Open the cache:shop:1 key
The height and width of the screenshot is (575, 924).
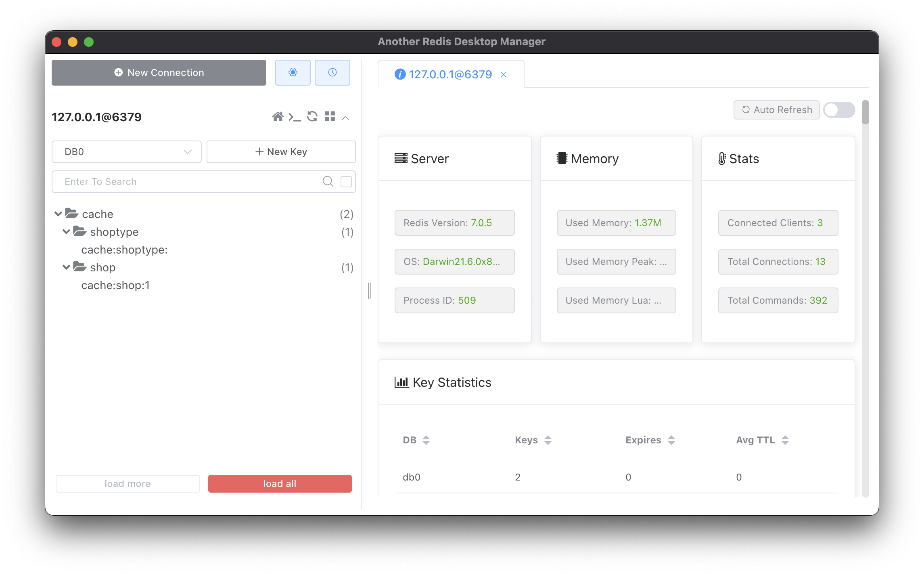tap(115, 285)
